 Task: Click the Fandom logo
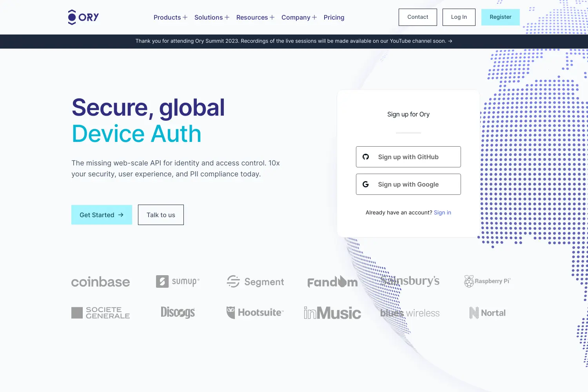[x=332, y=281]
